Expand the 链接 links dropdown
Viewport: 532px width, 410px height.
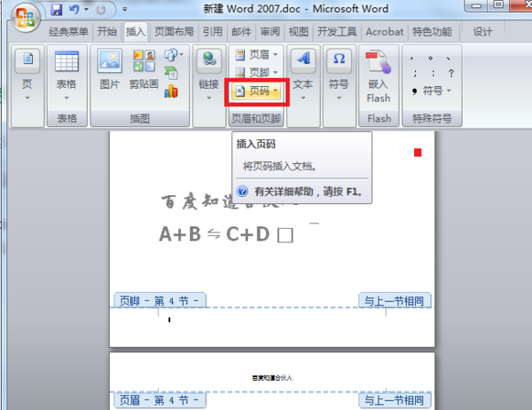point(209,75)
